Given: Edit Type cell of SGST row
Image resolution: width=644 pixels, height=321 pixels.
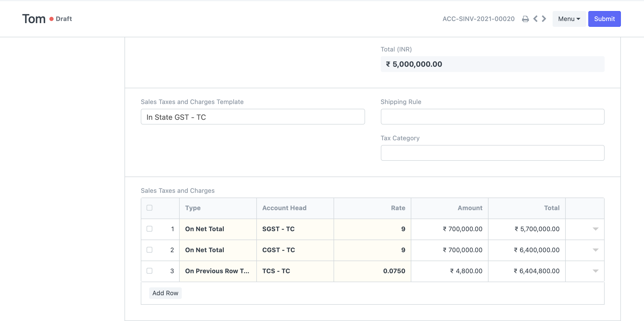Looking at the screenshot, I should (x=218, y=229).
